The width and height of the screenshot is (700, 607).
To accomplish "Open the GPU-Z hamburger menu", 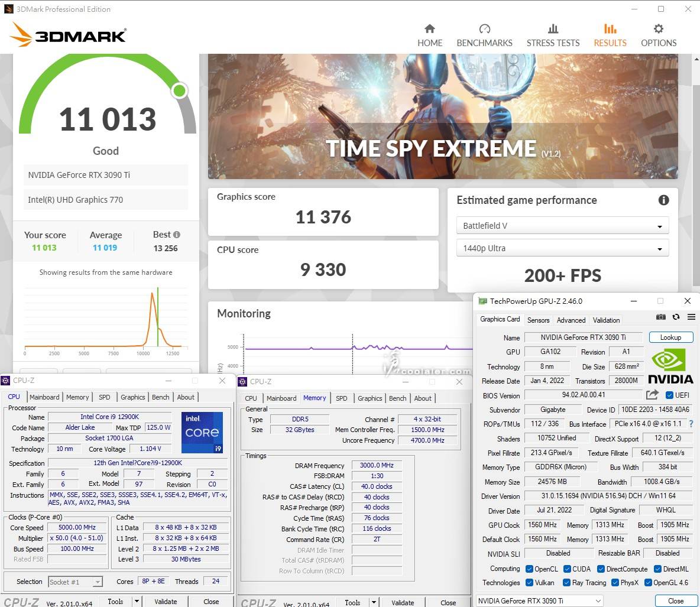I will (x=691, y=317).
